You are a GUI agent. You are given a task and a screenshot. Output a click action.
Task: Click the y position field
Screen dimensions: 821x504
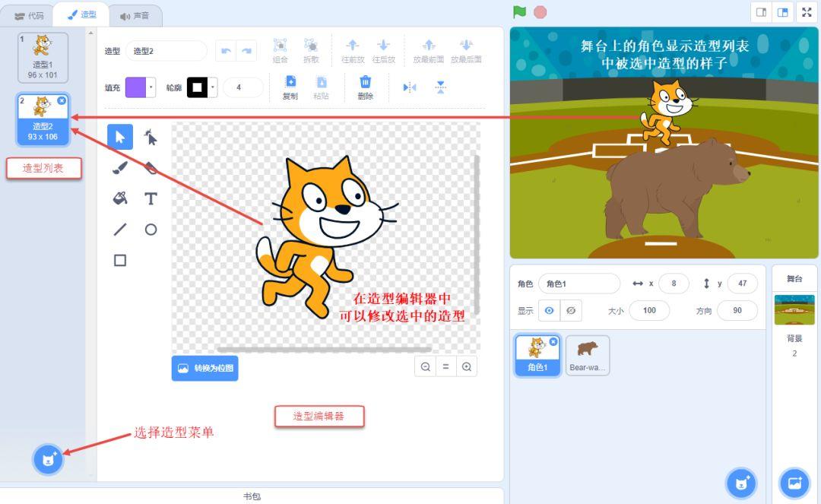point(743,283)
